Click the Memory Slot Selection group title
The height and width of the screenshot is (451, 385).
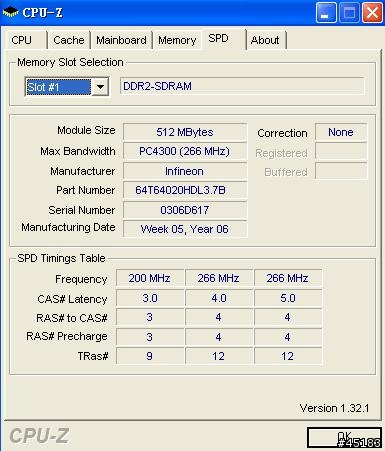(x=70, y=62)
